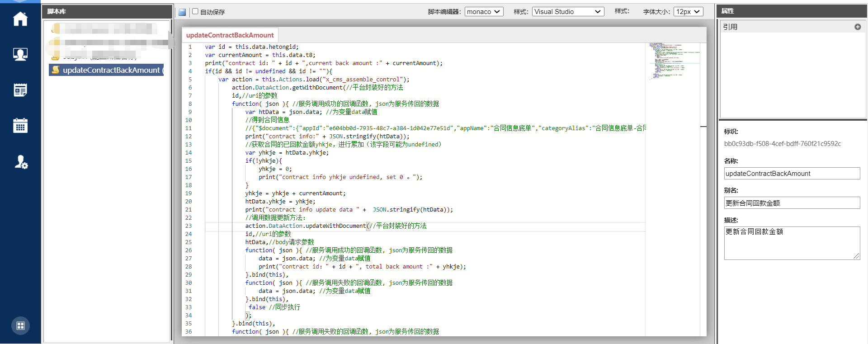868x344 pixels.
Task: Open the calendar icon in sidebar
Action: click(20, 125)
